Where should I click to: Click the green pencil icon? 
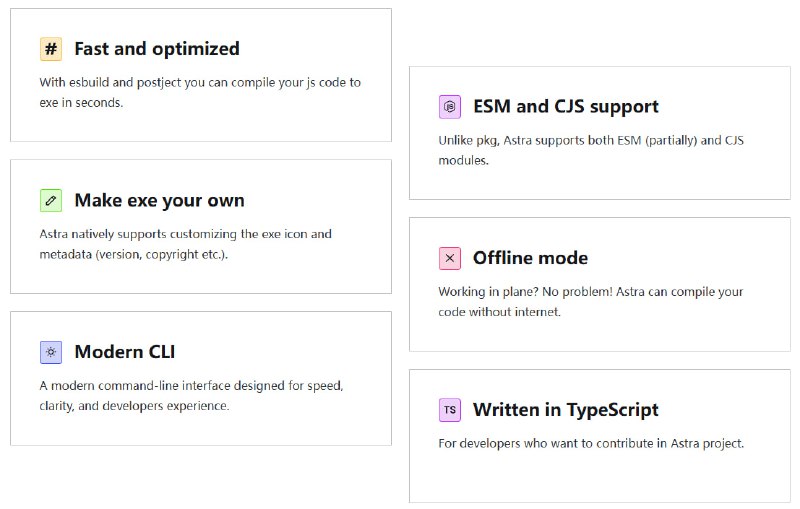(51, 201)
